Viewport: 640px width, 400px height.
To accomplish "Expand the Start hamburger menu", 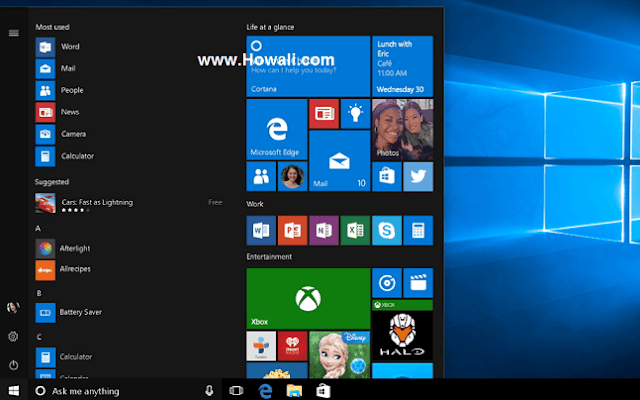I will [13, 33].
